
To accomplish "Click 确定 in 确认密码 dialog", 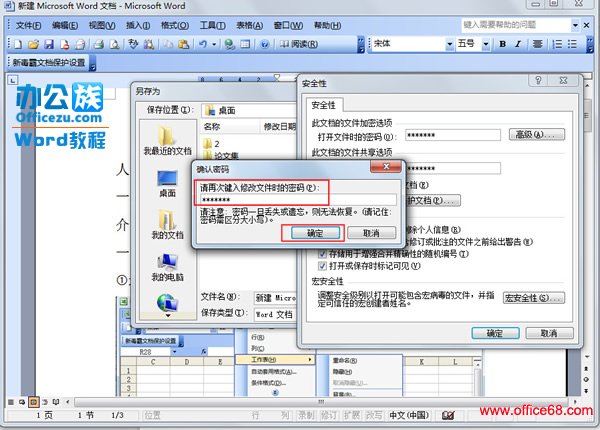I will point(315,233).
